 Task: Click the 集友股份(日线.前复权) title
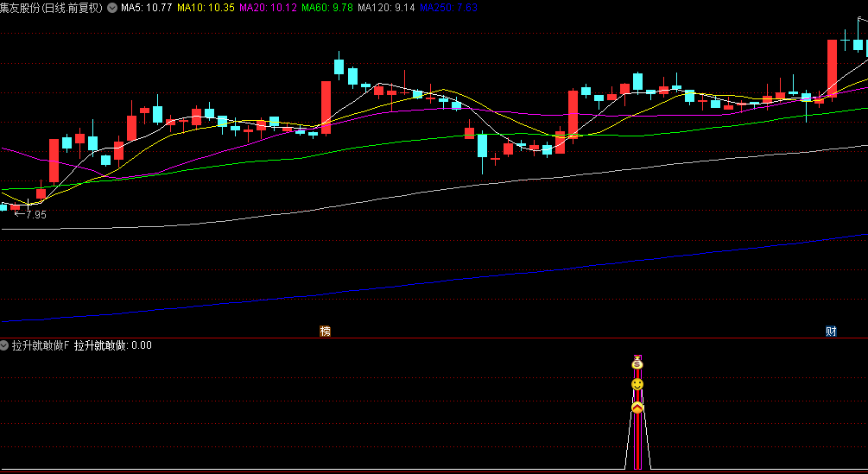pos(52,8)
